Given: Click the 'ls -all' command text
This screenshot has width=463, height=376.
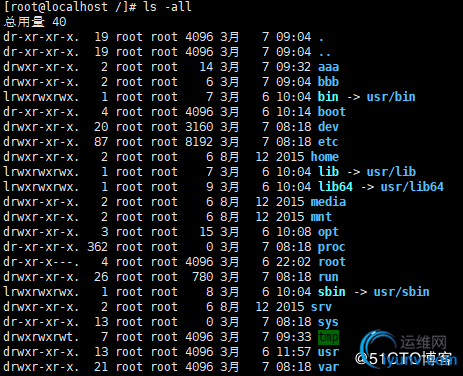Looking at the screenshot, I should 167,7.
